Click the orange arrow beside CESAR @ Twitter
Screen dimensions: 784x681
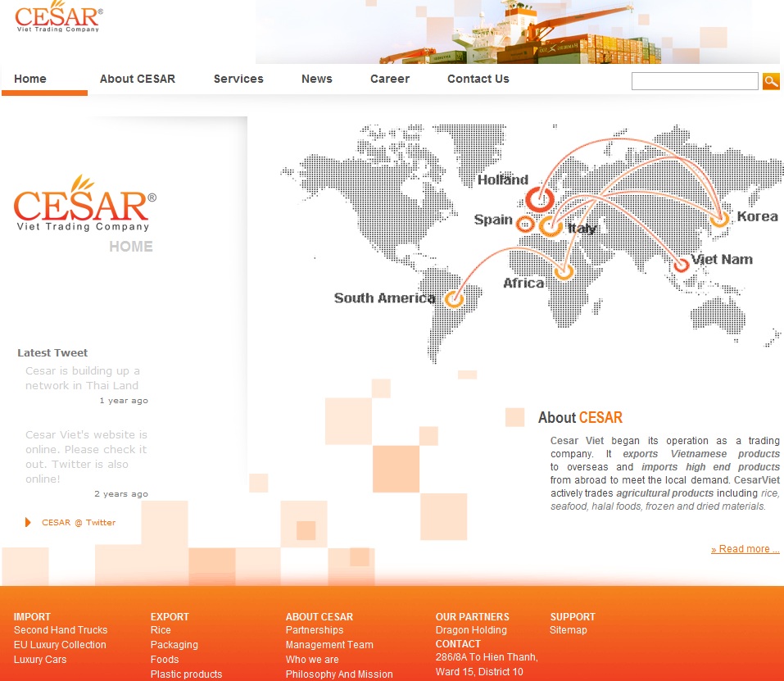pyautogui.click(x=28, y=523)
